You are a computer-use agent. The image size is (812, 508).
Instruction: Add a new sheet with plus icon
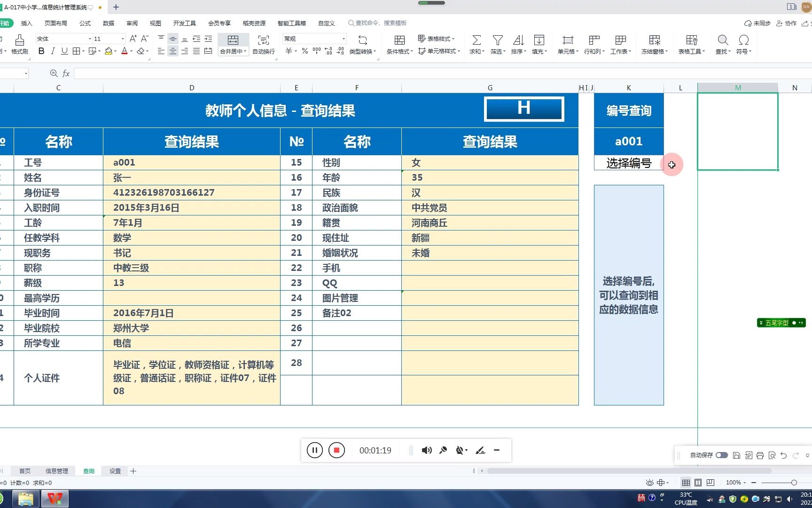pos(133,471)
